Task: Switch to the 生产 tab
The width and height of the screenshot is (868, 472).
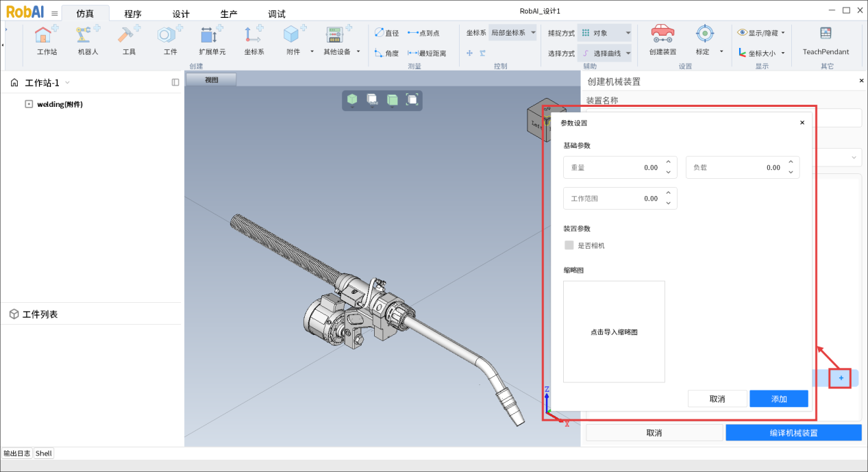Action: [x=229, y=14]
